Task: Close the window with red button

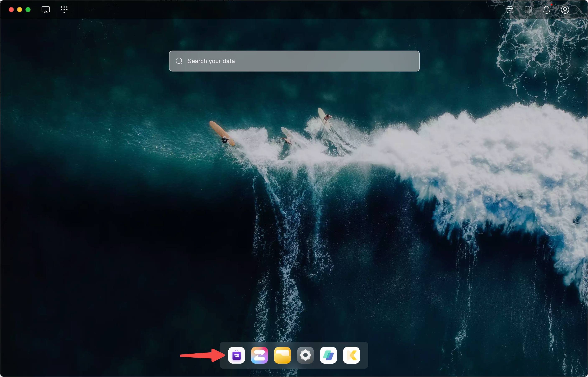Action: coord(11,10)
